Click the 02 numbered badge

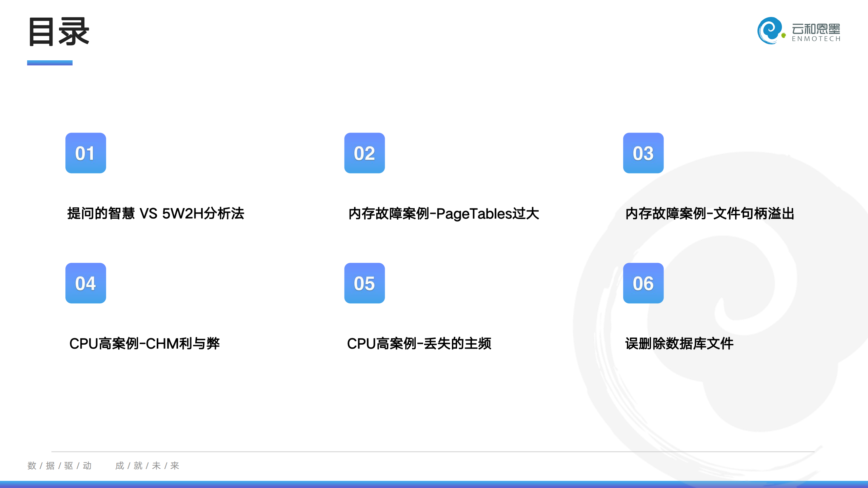coord(364,153)
